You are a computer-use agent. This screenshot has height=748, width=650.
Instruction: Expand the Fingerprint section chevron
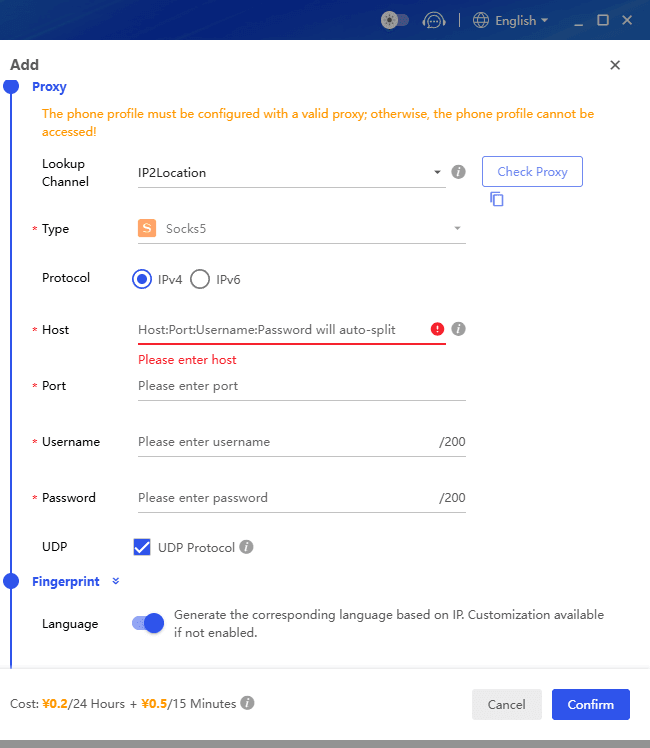pyautogui.click(x=115, y=581)
